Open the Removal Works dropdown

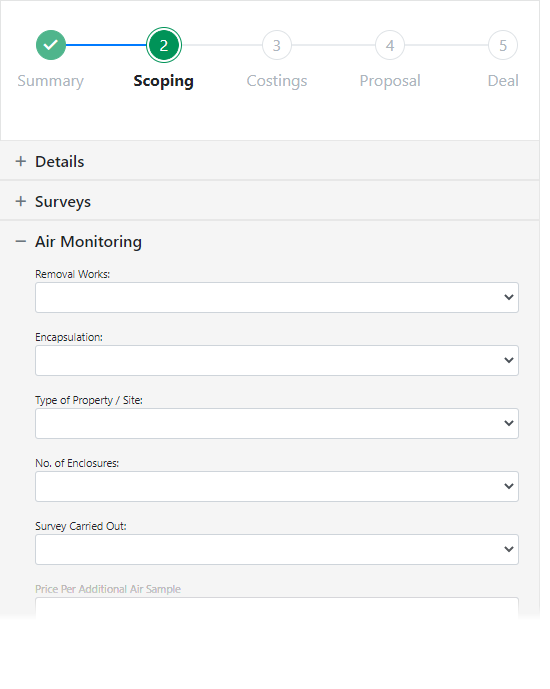tap(277, 297)
